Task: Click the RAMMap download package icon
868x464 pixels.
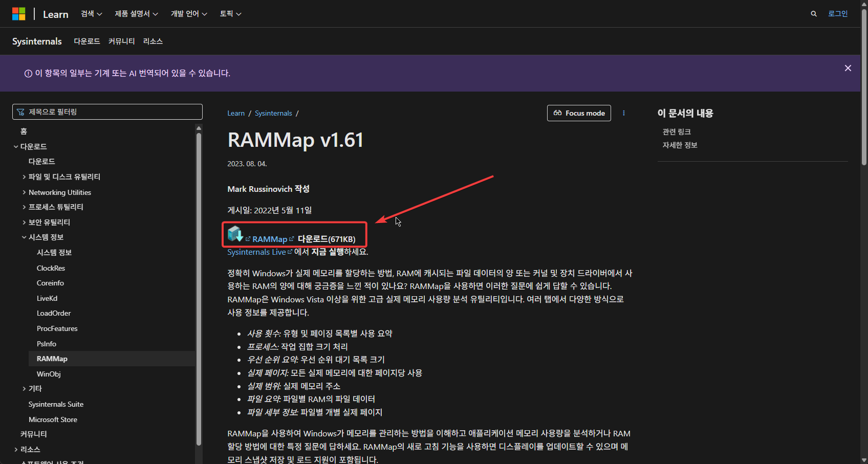Action: click(x=235, y=234)
